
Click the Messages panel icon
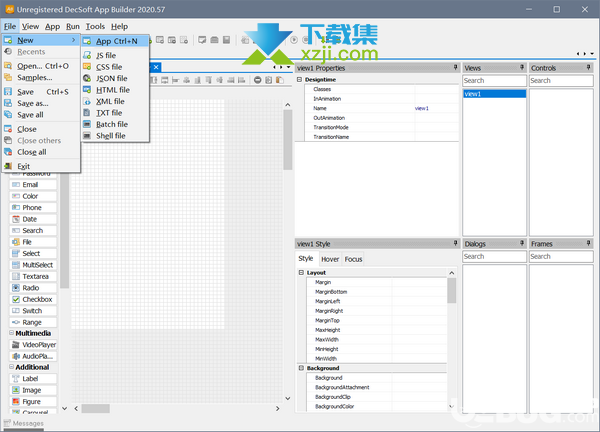tap(7, 423)
